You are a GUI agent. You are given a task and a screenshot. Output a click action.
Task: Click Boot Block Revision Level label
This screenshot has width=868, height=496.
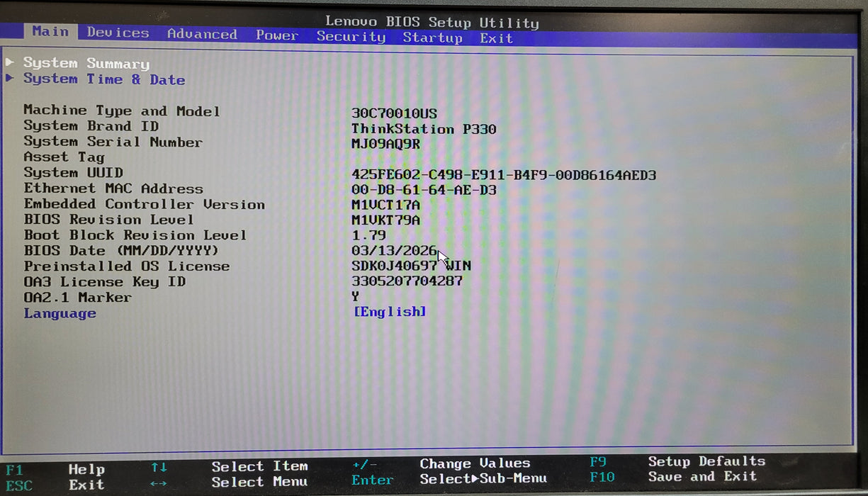click(x=135, y=235)
